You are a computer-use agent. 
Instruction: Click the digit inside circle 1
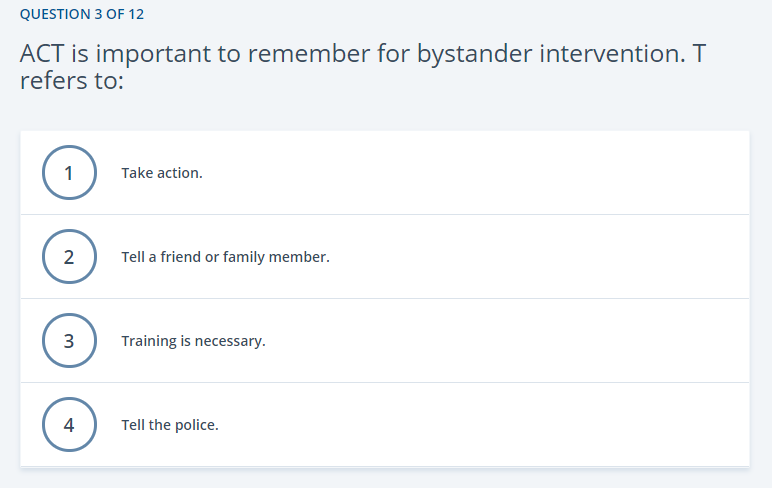(69, 173)
